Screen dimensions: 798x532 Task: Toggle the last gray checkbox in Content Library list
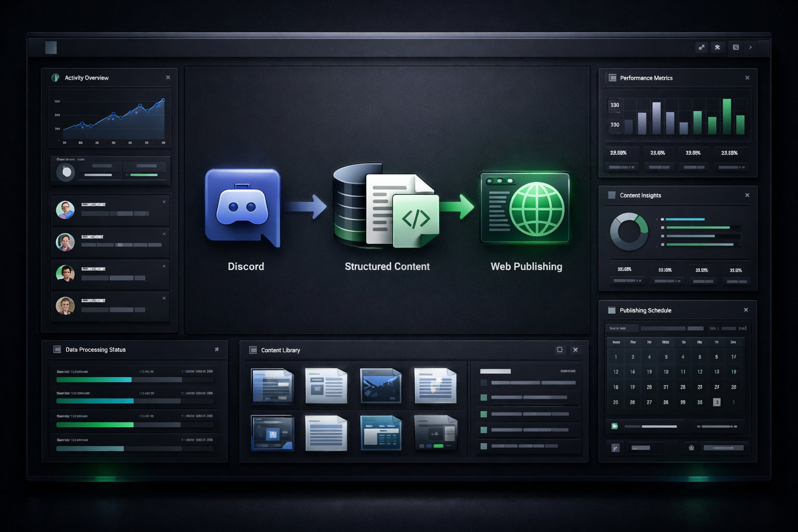pyautogui.click(x=484, y=446)
